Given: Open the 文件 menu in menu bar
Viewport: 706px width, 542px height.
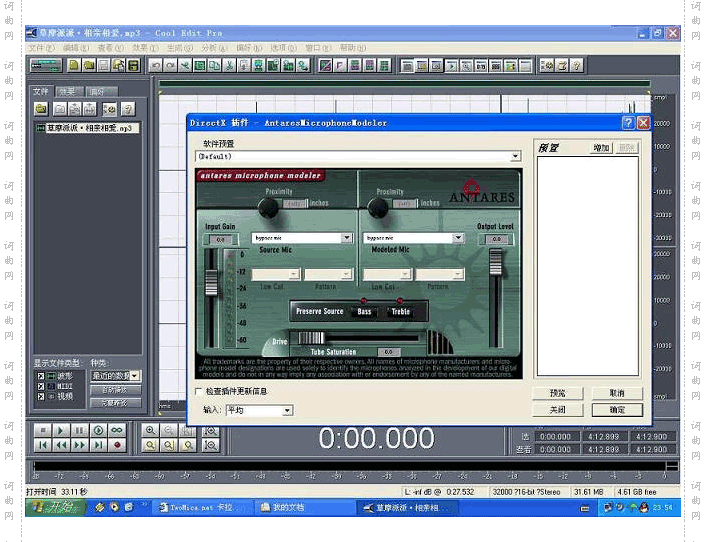Looking at the screenshot, I should [41, 48].
